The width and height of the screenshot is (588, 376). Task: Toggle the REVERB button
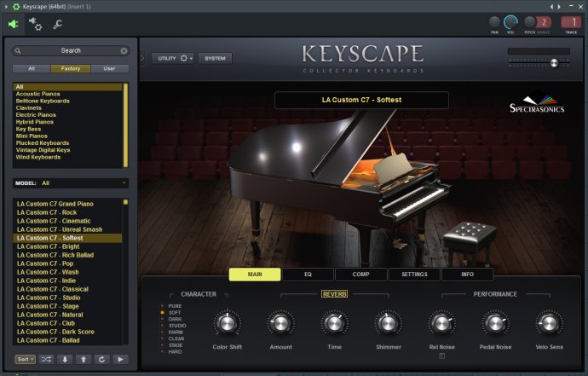(x=335, y=294)
